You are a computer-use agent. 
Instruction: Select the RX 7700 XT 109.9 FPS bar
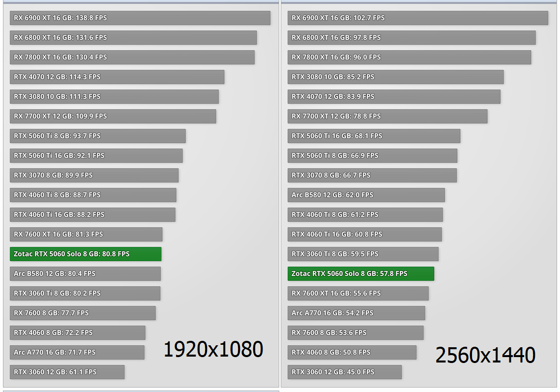tap(113, 116)
